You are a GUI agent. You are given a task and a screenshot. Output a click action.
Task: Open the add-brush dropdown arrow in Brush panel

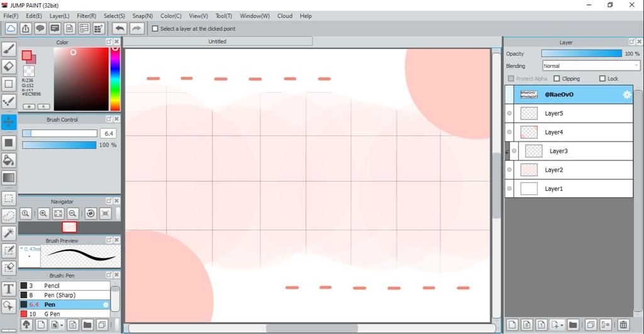pos(57,325)
